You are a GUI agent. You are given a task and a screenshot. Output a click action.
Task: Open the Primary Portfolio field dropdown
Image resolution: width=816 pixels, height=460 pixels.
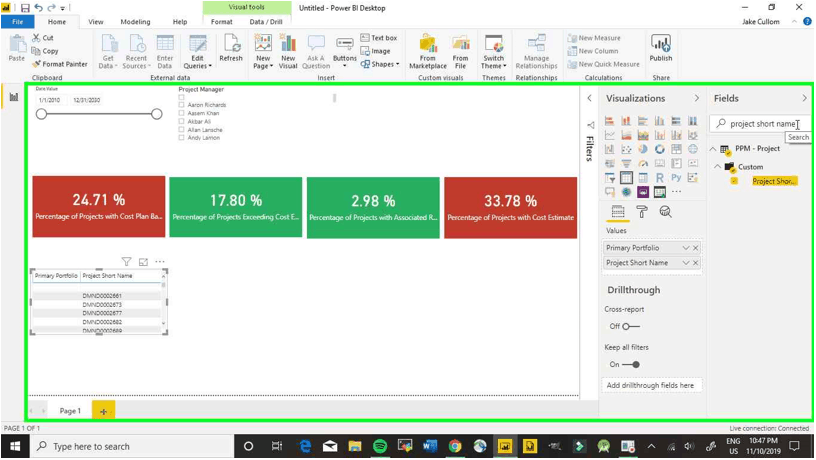coord(686,248)
